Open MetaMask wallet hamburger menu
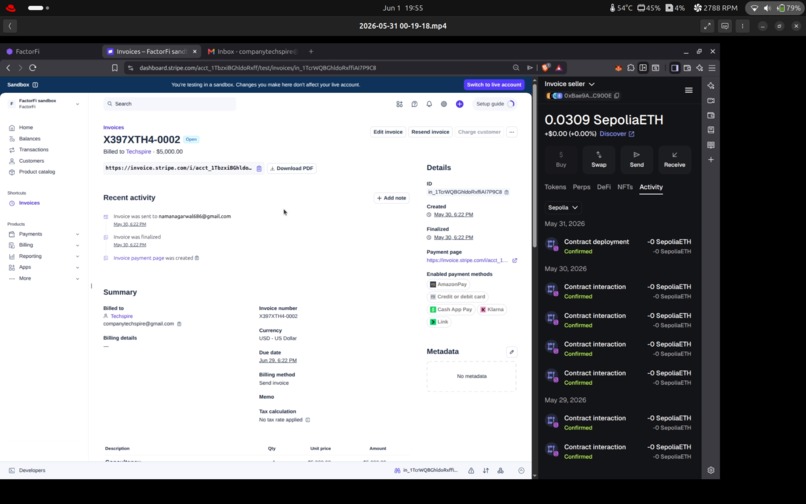Screen dimensions: 806x504 tap(688, 90)
